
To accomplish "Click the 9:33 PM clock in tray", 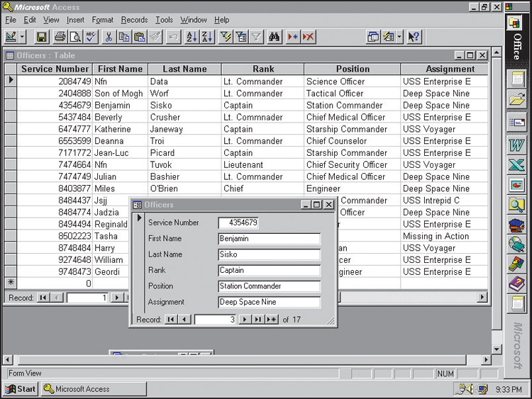I will [509, 390].
